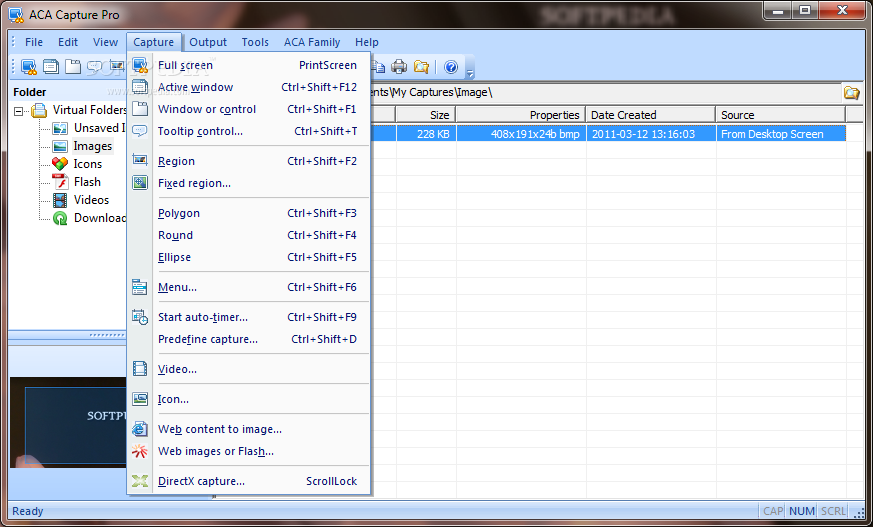873x527 pixels.
Task: Select Virtual Folders tree root
Action: [90, 110]
